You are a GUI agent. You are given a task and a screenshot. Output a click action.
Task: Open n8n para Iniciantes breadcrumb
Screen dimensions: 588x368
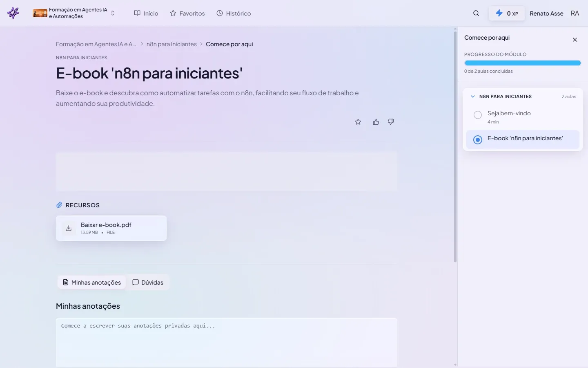point(171,44)
